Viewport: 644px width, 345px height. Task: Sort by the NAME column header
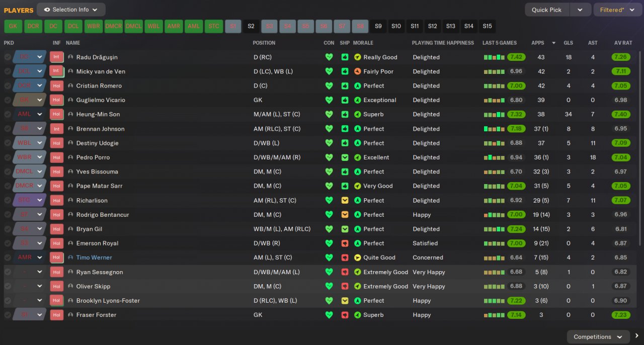pos(73,43)
